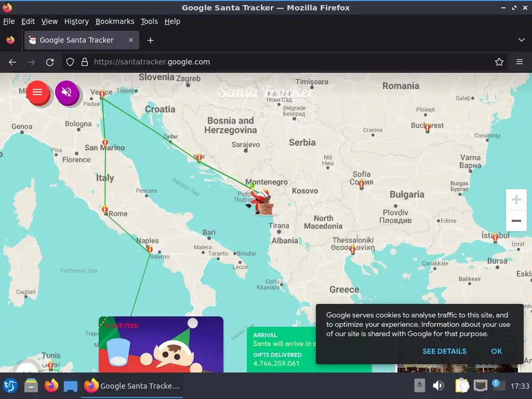Open Firefox View pinned icon
Image resolution: width=532 pixels, height=399 pixels.
click(10, 40)
